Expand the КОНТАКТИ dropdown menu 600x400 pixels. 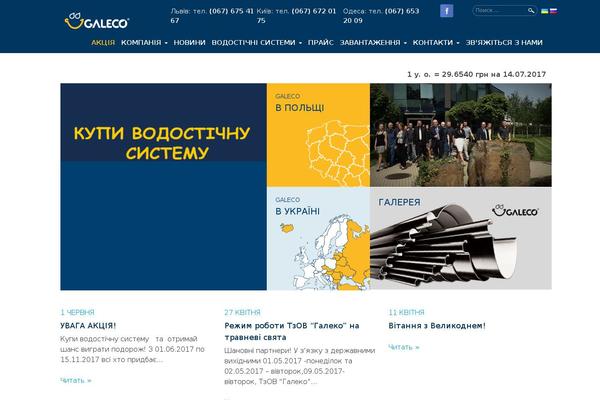tap(436, 42)
